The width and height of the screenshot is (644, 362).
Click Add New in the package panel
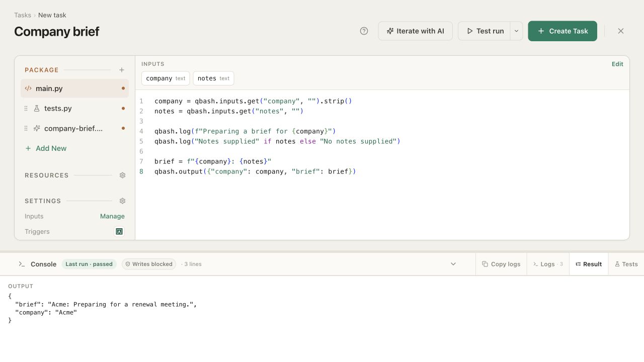tap(46, 148)
